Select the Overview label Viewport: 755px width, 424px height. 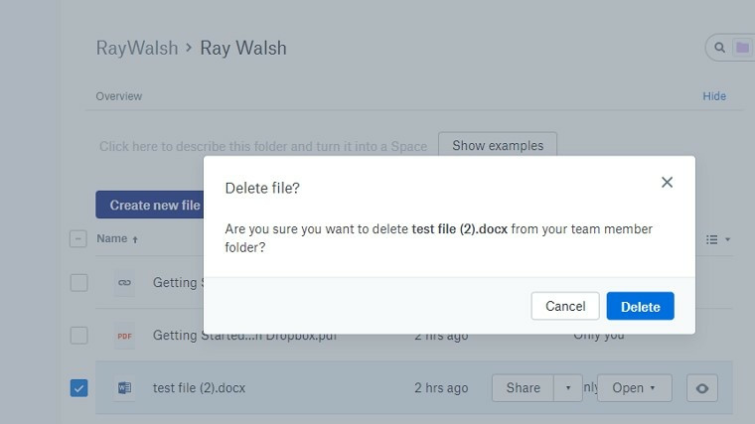[118, 96]
